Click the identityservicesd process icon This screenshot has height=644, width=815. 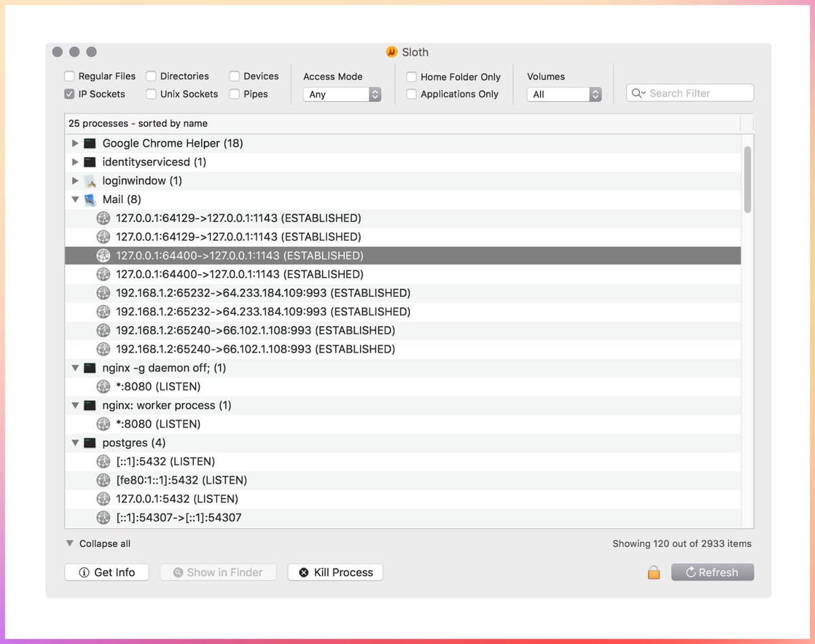point(90,162)
